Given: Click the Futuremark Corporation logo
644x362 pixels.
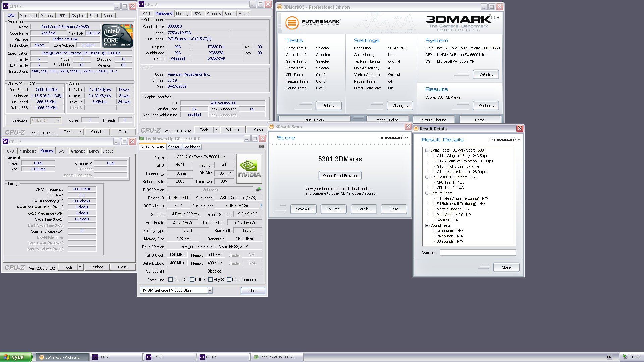Looking at the screenshot, I should coord(313,23).
